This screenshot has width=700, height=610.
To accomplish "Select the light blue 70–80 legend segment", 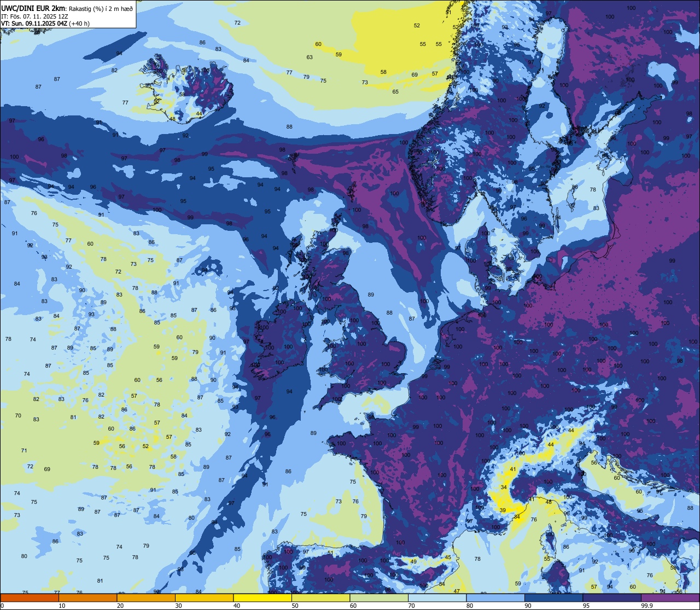I will click(x=437, y=597).
